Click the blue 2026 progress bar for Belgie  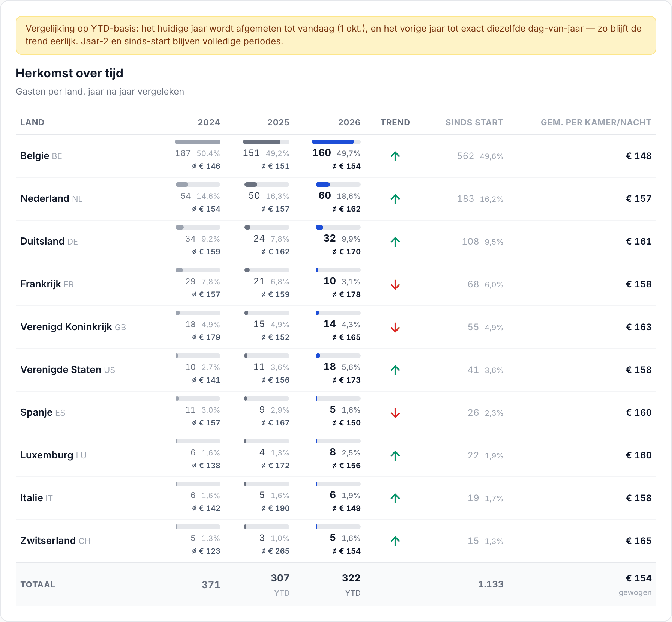336,142
